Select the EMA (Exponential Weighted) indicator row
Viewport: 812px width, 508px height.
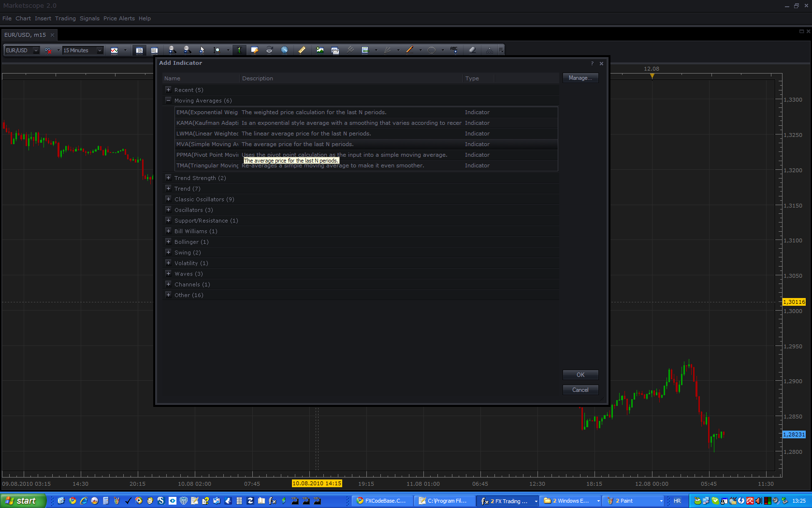coord(366,112)
